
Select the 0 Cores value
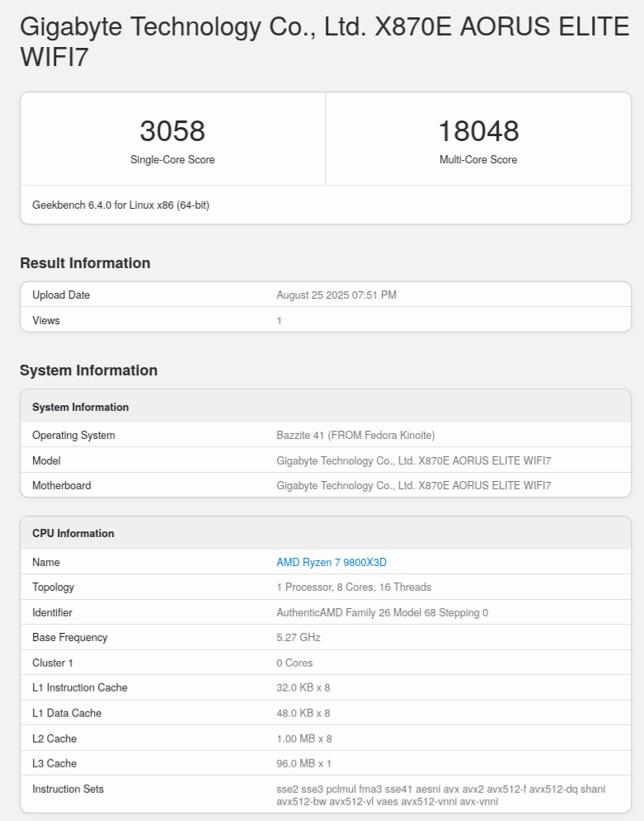294,663
